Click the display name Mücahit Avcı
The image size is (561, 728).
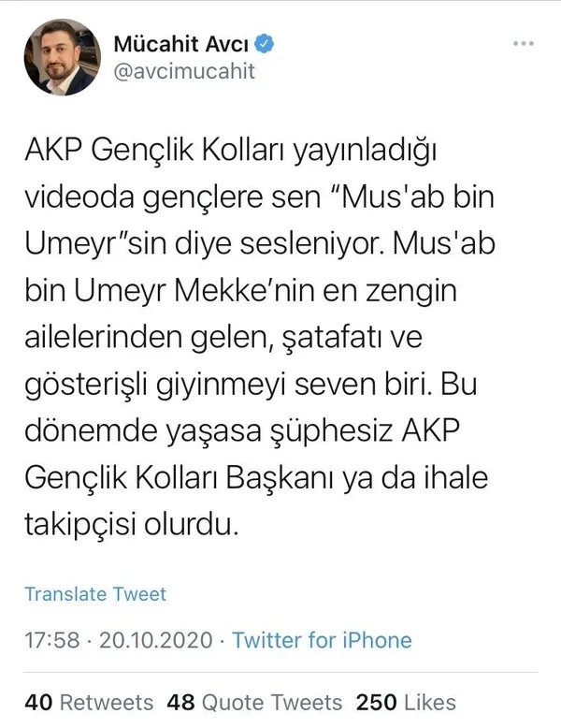tap(182, 43)
